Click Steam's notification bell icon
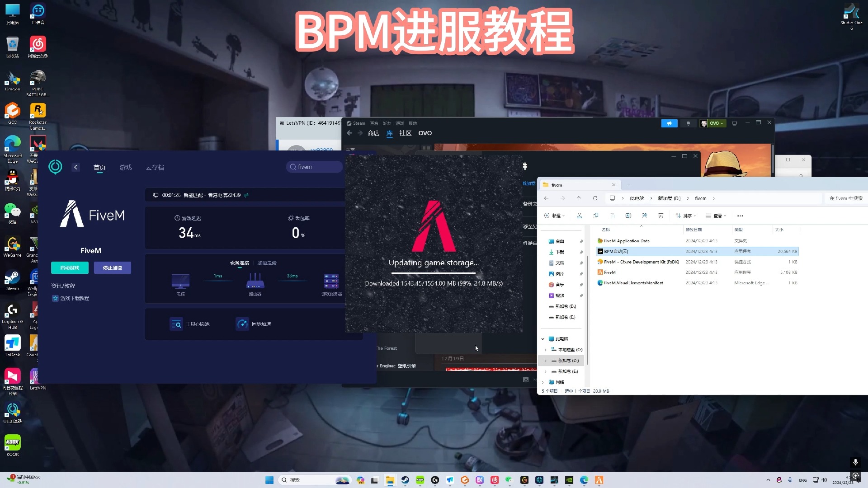 [x=688, y=123]
